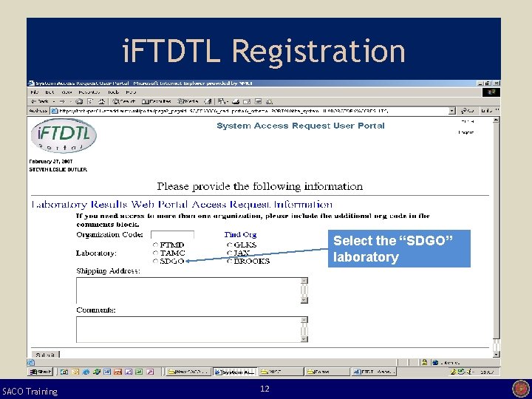Click inside the Comments text area
The width and height of the screenshot is (532, 399).
point(188,329)
